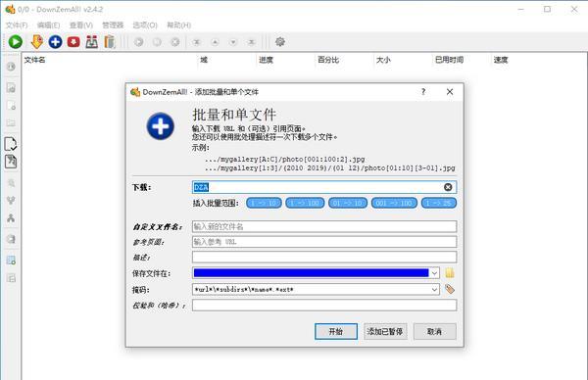Open the 文件(F) menu

[17, 25]
